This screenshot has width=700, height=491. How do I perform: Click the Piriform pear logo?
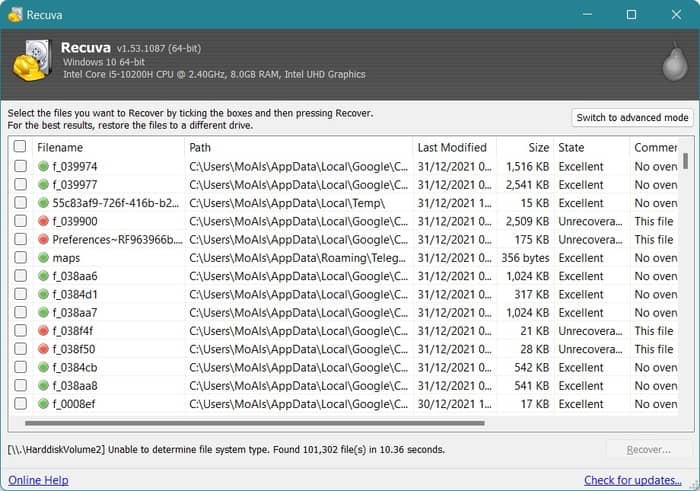(675, 62)
